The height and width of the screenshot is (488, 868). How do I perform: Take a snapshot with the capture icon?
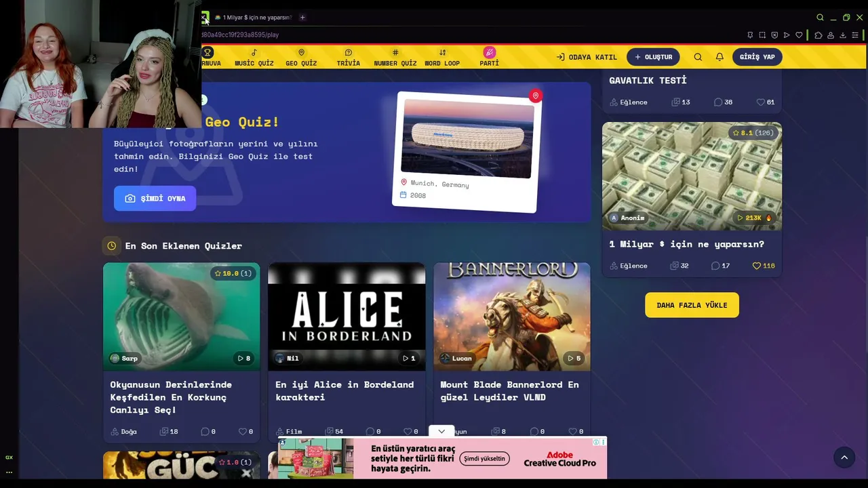(762, 35)
